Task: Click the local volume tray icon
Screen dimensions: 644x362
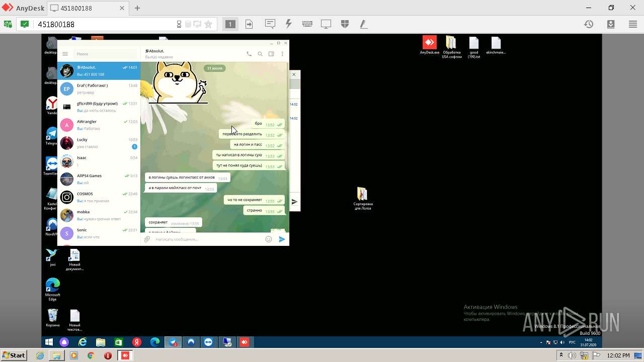Action: pyautogui.click(x=573, y=355)
